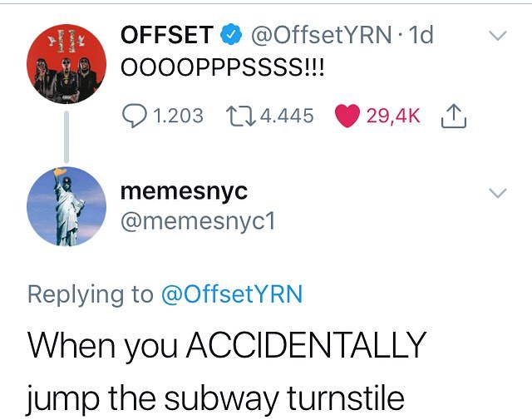The image size is (532, 420).
Task: Click the 1.203 reply count
Action: (179, 116)
